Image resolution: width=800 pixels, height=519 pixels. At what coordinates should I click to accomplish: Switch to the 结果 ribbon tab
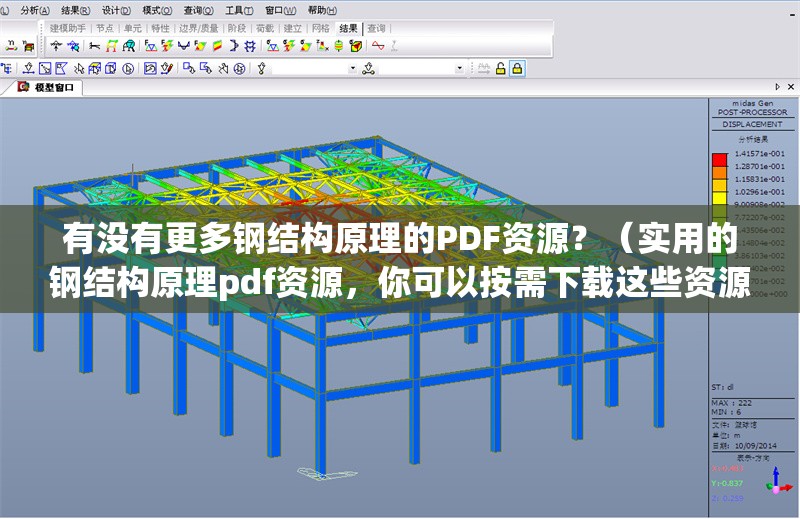point(348,29)
